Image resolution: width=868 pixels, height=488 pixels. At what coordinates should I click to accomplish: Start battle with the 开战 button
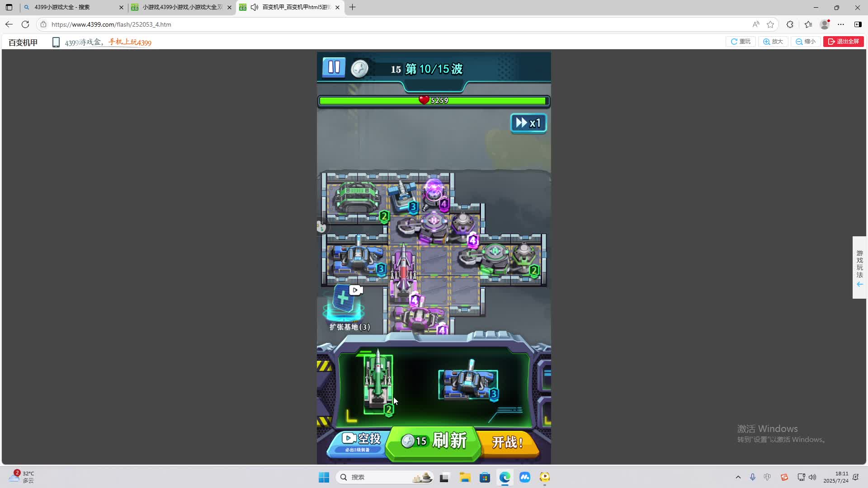(x=508, y=441)
